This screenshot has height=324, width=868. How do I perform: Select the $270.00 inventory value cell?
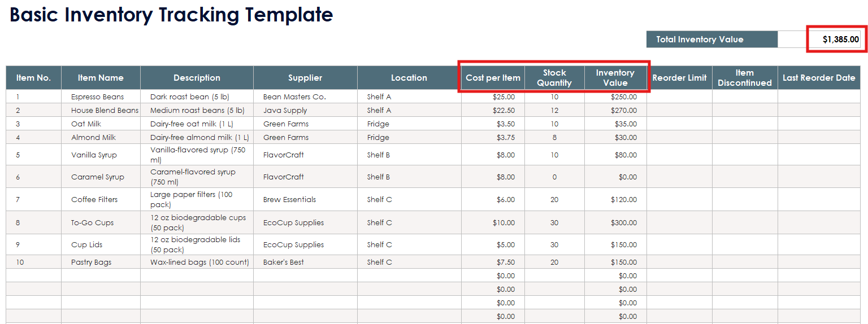615,110
